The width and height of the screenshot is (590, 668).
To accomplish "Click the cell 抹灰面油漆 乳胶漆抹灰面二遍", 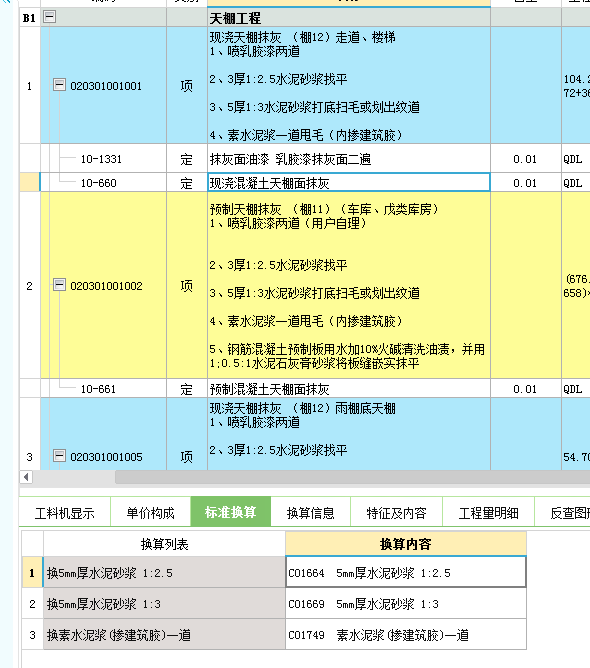I will (348, 158).
